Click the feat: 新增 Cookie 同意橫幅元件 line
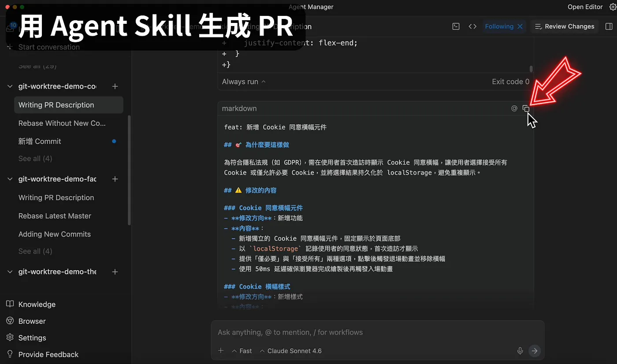Image resolution: width=617 pixels, height=364 pixels. [275, 127]
